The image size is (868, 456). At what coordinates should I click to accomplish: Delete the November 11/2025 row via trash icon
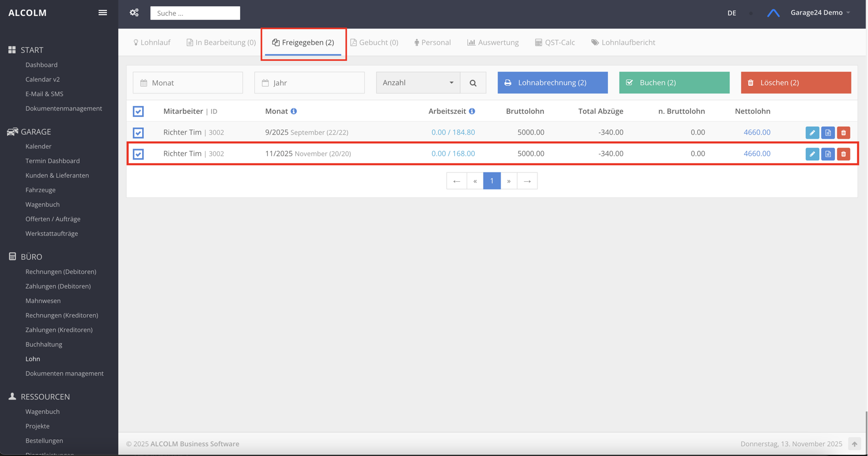click(x=843, y=154)
